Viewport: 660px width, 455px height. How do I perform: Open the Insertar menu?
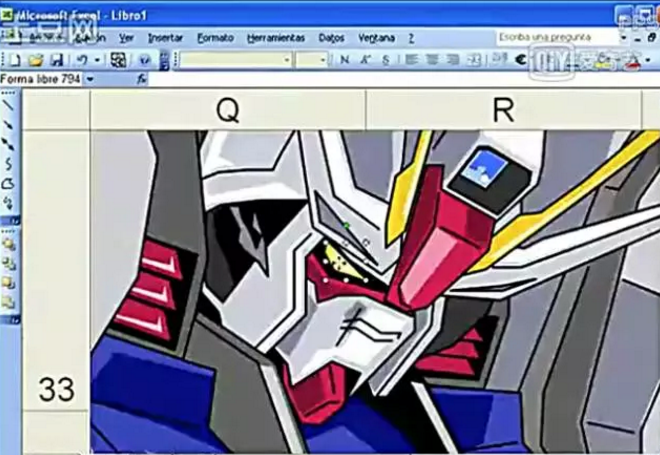(165, 38)
